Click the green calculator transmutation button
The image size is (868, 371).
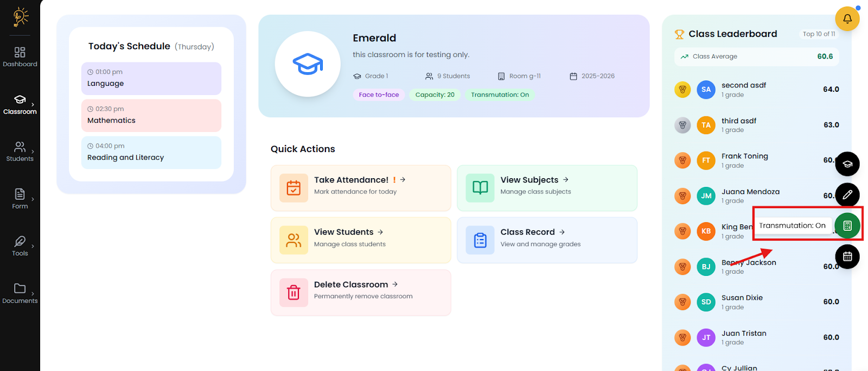click(847, 225)
